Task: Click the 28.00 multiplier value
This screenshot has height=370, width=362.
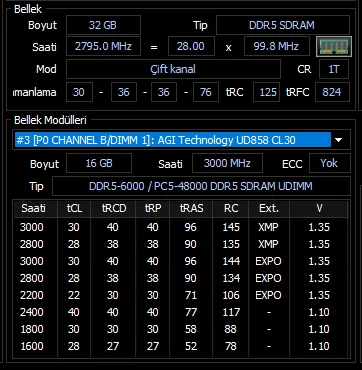Action: coord(191,46)
